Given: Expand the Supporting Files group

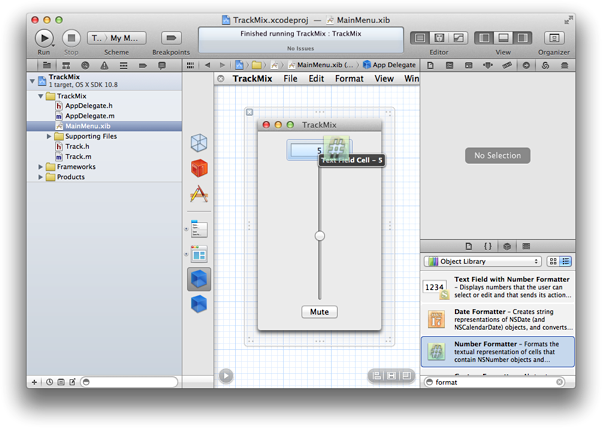Looking at the screenshot, I should [49, 136].
